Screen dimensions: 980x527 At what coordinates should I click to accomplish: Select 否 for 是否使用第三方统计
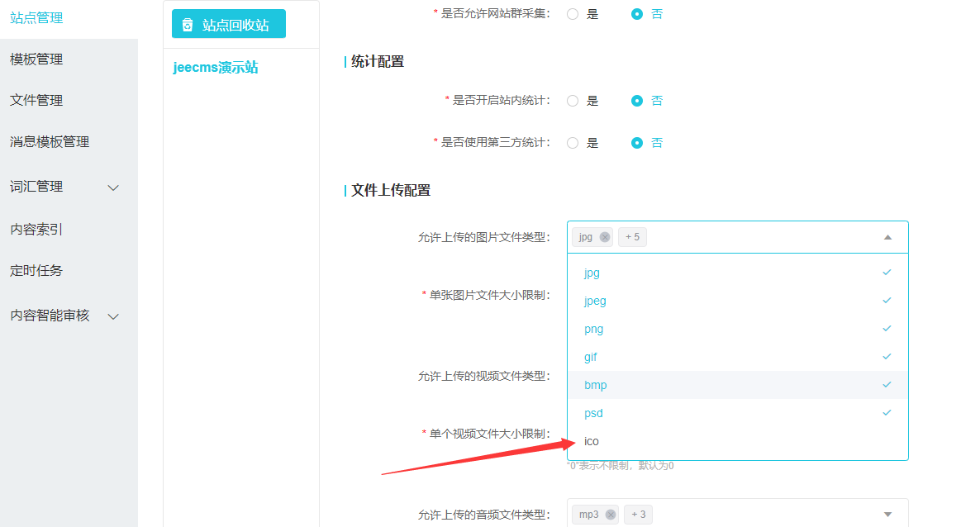tap(637, 143)
